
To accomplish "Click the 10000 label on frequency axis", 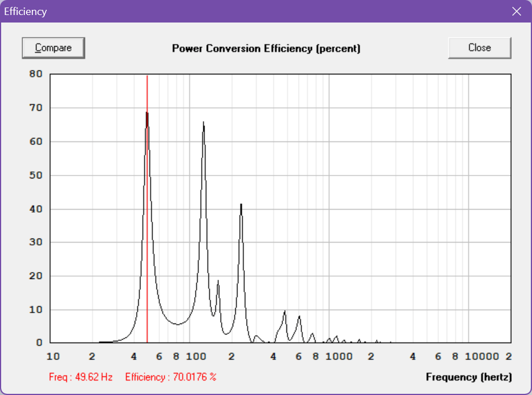I will pyautogui.click(x=482, y=357).
